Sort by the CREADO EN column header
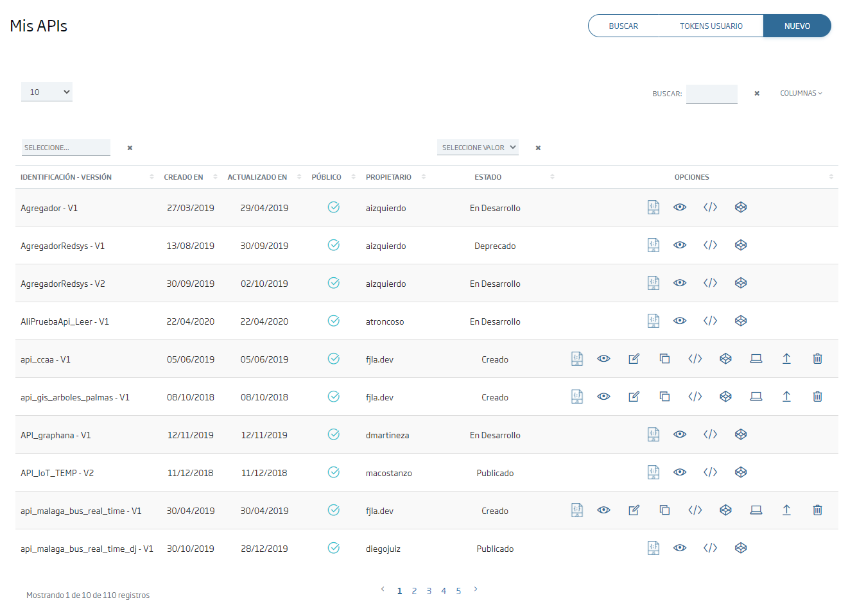 (184, 176)
